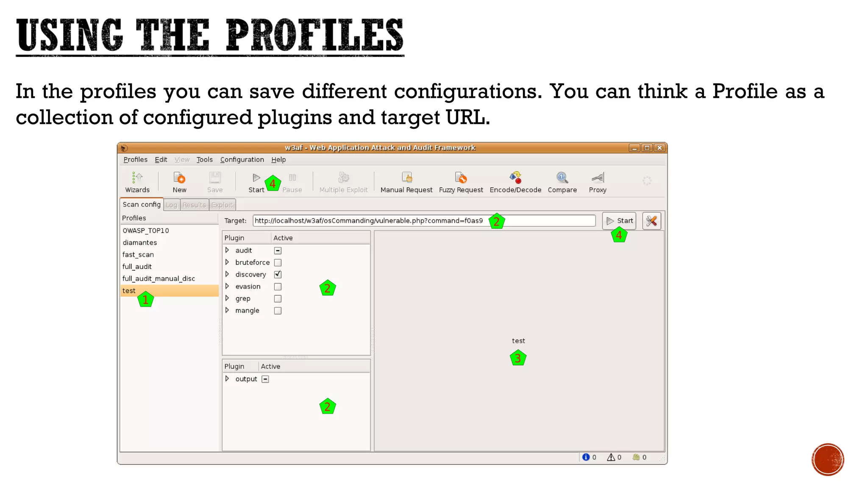Switch to the Scan config tab

pos(142,205)
